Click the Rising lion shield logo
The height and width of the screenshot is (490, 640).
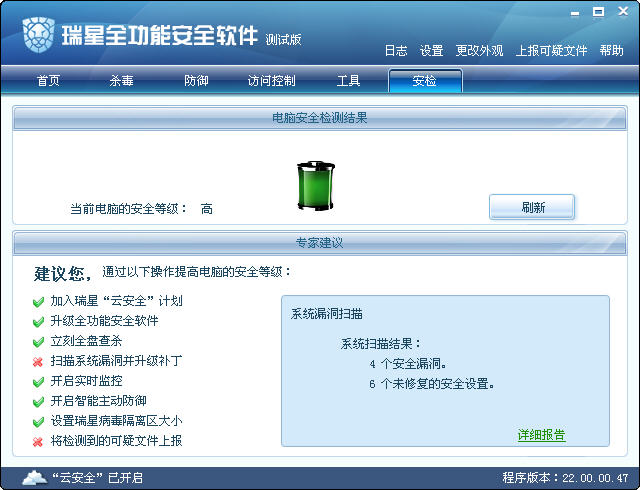(39, 35)
